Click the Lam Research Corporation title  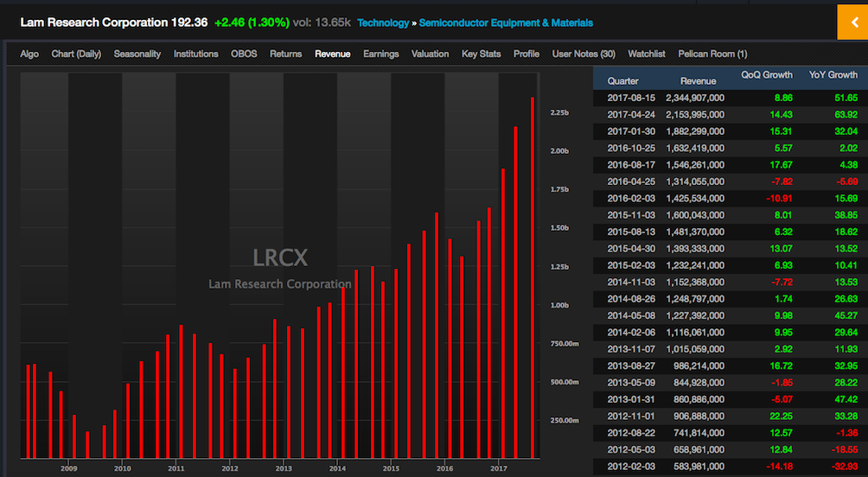click(x=93, y=22)
